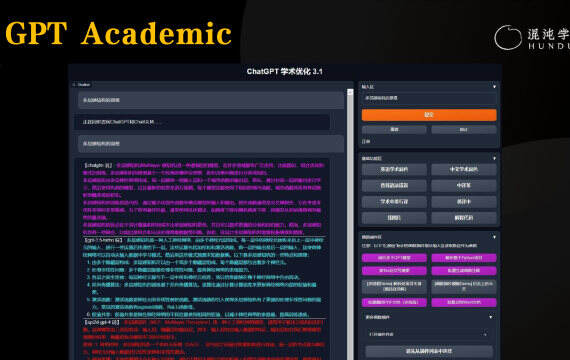Image resolution: width=570 pixels, height=360 pixels.
Task: Collapse the basic functions panel arrow
Action: [494, 159]
